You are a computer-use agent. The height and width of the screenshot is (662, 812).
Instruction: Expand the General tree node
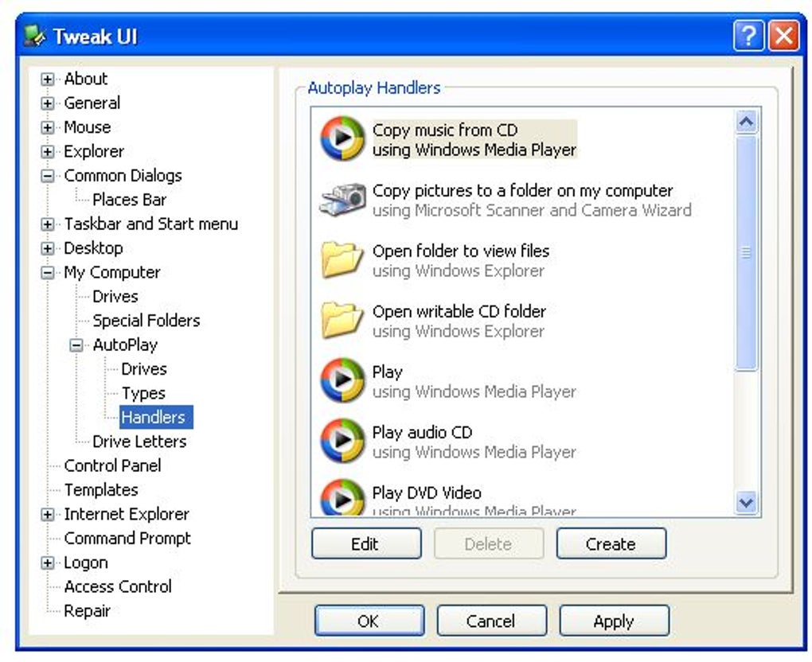coord(47,103)
